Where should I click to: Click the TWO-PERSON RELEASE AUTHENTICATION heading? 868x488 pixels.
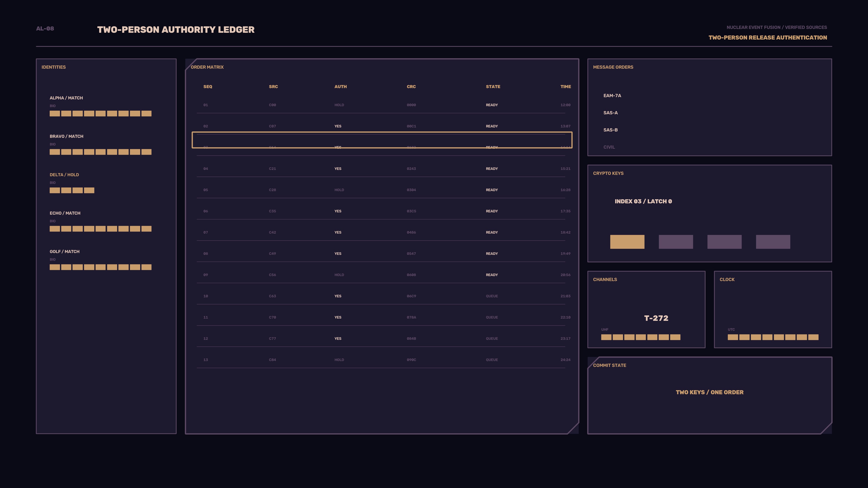(768, 37)
